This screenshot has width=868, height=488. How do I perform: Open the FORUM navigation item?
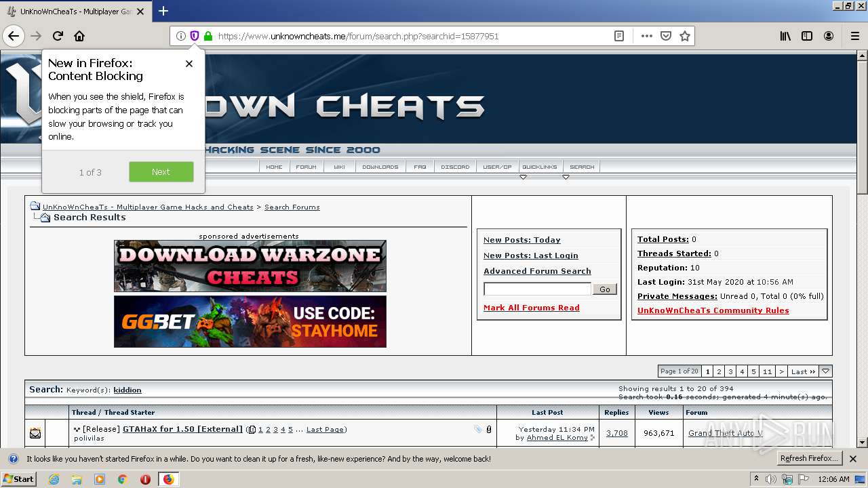coord(307,167)
